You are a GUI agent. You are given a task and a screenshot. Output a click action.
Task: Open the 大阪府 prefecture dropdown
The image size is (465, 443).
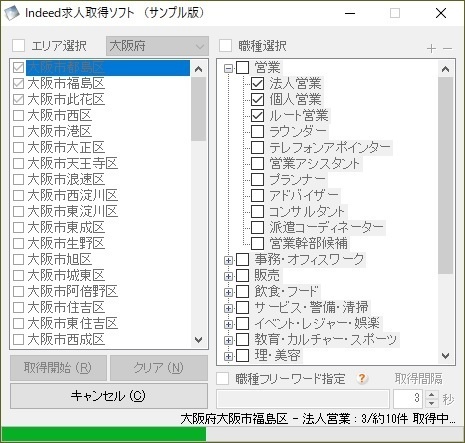pos(157,46)
